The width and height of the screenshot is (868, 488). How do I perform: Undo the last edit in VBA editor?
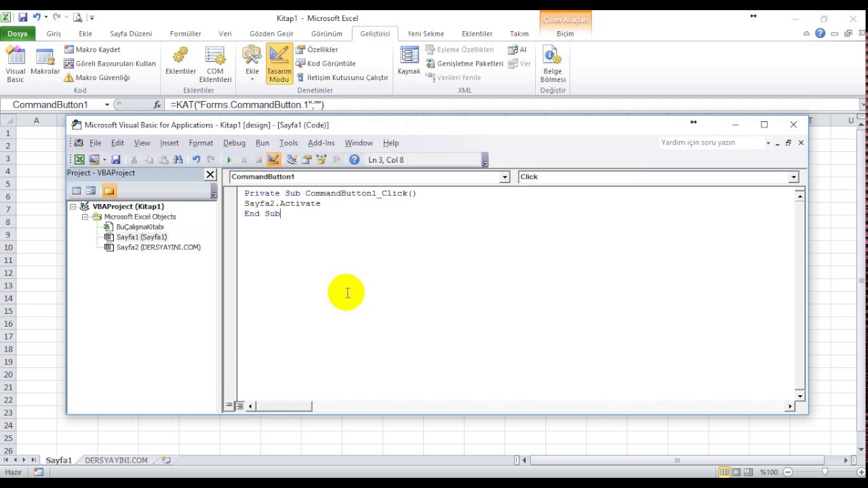pyautogui.click(x=196, y=160)
